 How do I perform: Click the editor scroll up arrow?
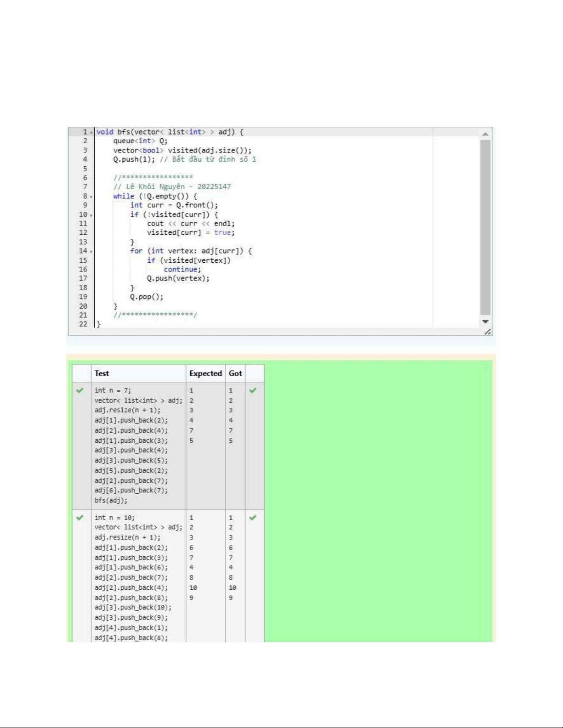(485, 134)
